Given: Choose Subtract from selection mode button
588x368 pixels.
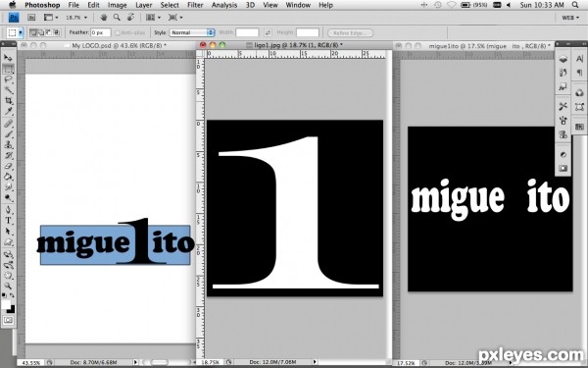Looking at the screenshot, I should tap(49, 32).
